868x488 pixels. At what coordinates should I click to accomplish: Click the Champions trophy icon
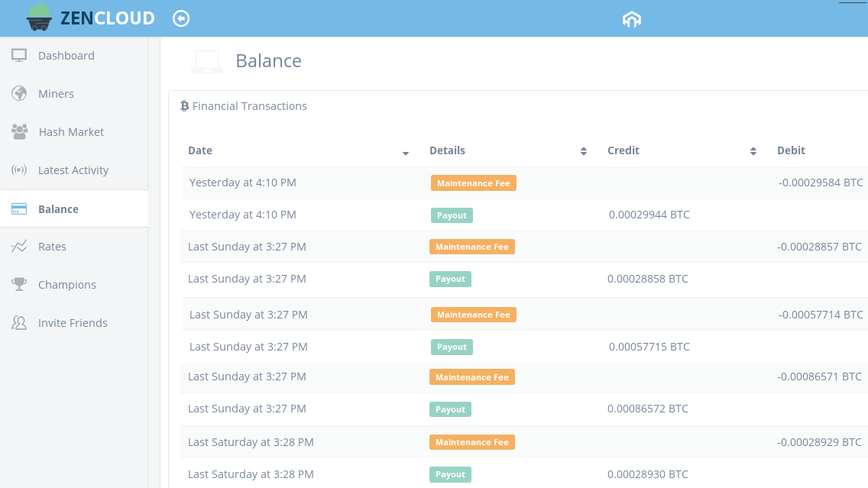19,285
